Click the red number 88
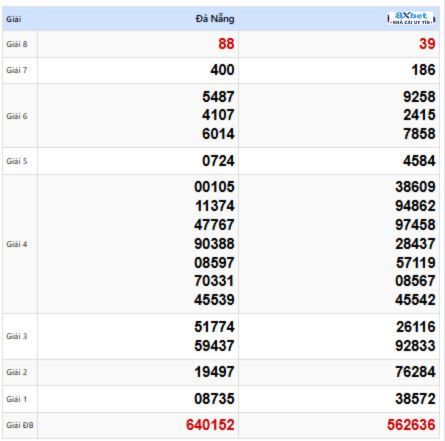 (x=226, y=44)
